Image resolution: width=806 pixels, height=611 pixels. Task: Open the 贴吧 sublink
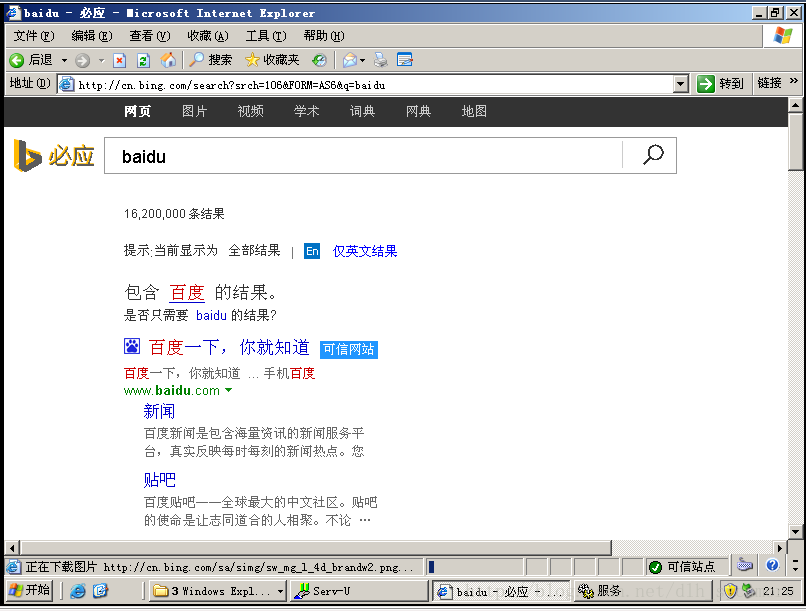[x=159, y=480]
